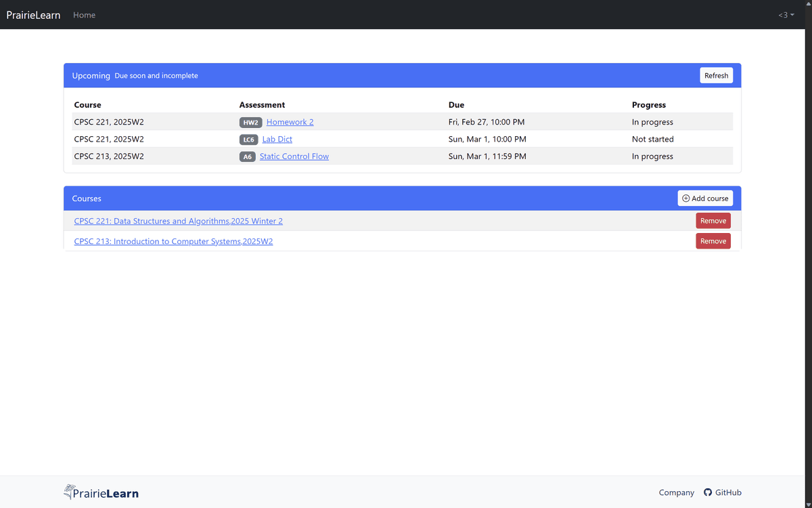The height and width of the screenshot is (508, 812).
Task: Open the Lab Dict assessment
Action: click(277, 139)
